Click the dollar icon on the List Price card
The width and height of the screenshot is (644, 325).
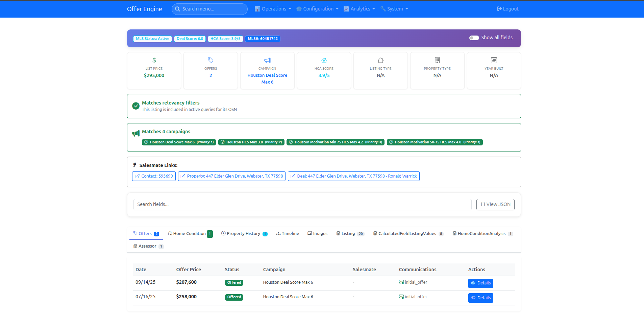click(154, 60)
